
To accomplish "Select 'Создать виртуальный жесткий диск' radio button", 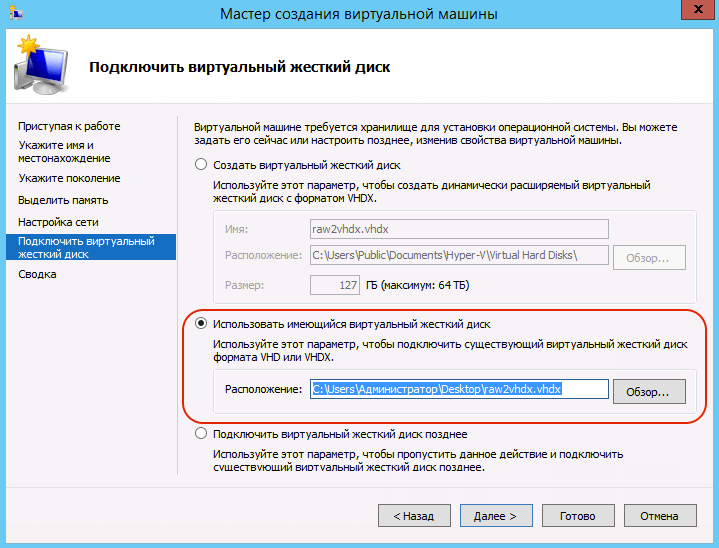I will pyautogui.click(x=201, y=165).
